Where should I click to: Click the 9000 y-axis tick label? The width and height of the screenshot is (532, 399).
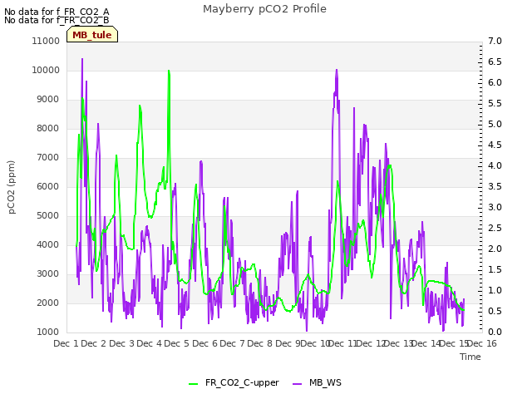click(48, 100)
